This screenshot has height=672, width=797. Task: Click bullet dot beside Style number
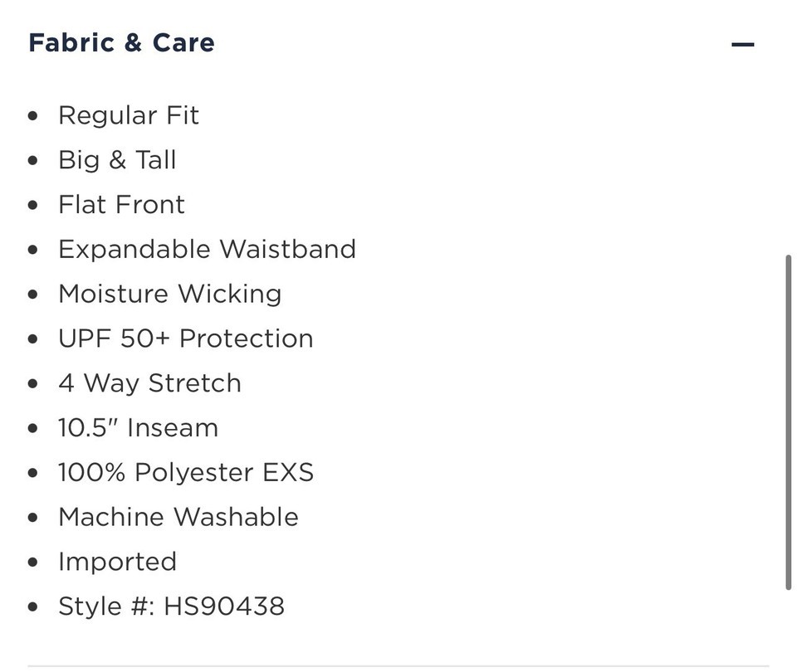tap(33, 607)
